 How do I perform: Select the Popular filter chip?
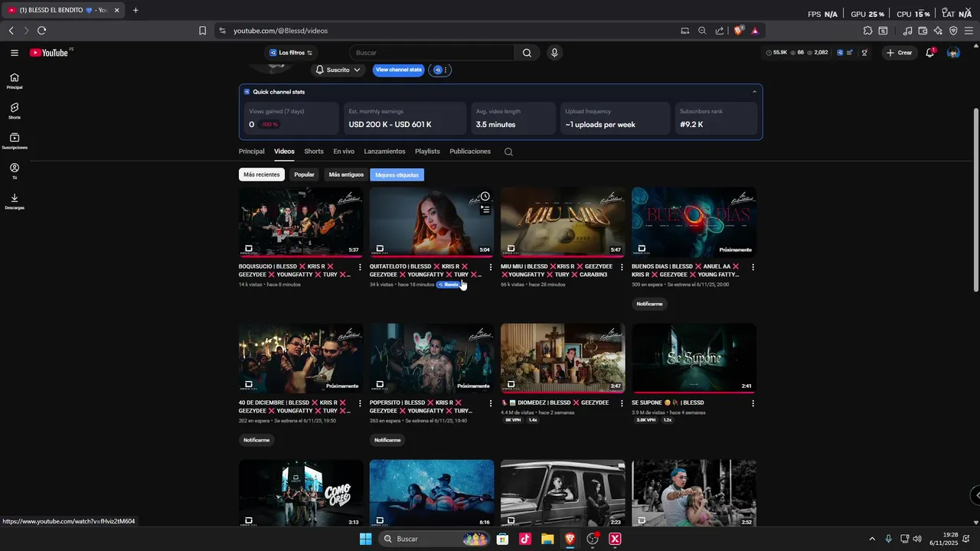click(x=304, y=174)
